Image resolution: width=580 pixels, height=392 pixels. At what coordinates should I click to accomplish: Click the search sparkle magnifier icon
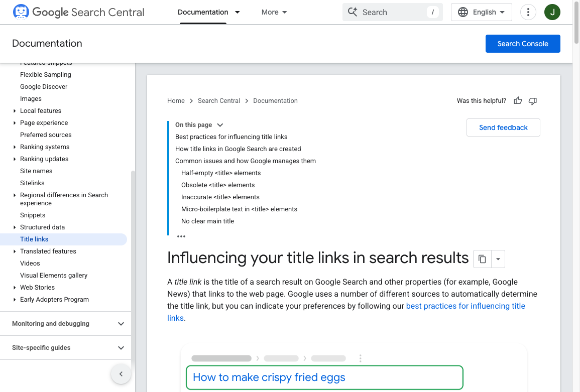click(353, 12)
